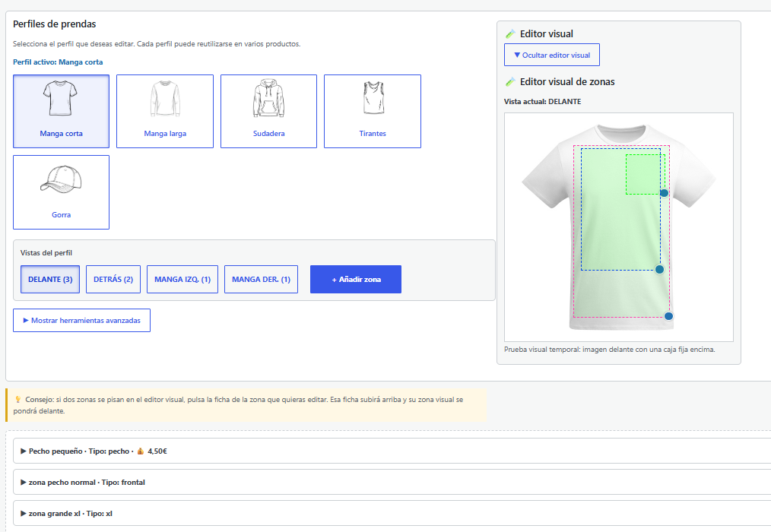The width and height of the screenshot is (771, 532).
Task: Grab the blue chest zone resize handle
Action: [659, 270]
